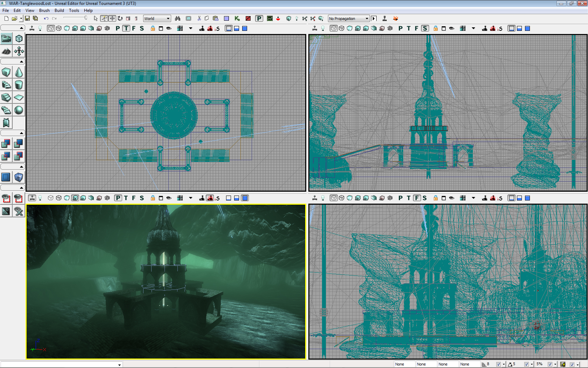This screenshot has width=588, height=368.
Task: Select the Cube brush builder
Action: (6, 72)
